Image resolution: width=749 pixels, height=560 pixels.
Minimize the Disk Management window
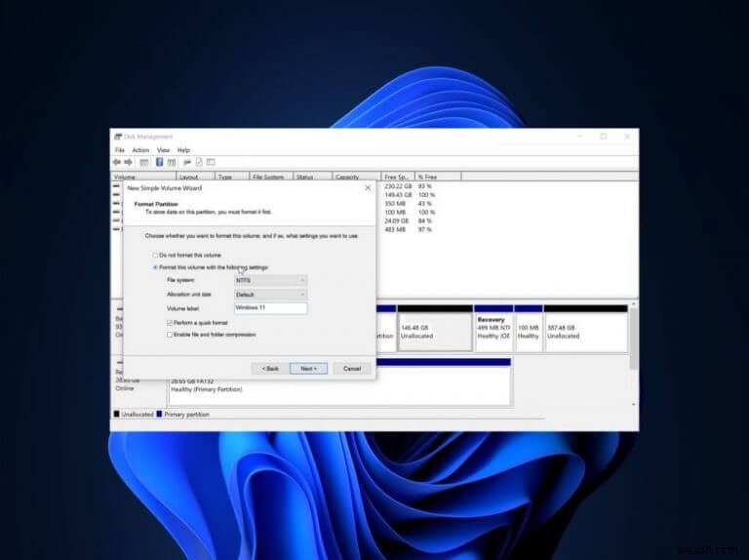[580, 137]
